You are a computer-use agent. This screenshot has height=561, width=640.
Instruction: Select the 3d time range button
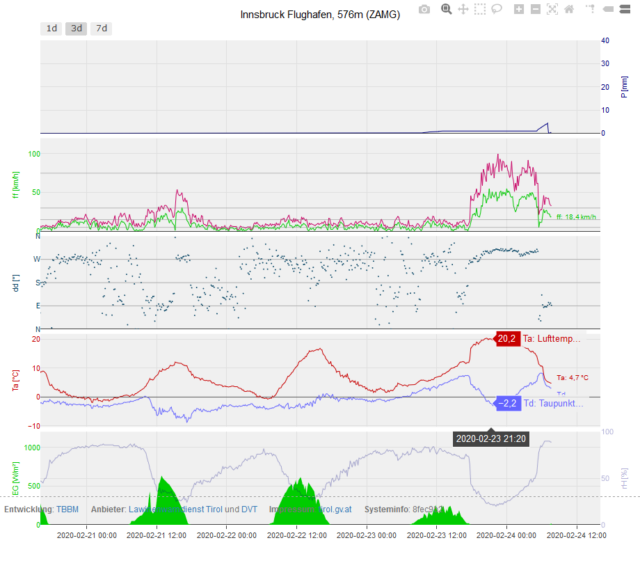click(x=76, y=28)
